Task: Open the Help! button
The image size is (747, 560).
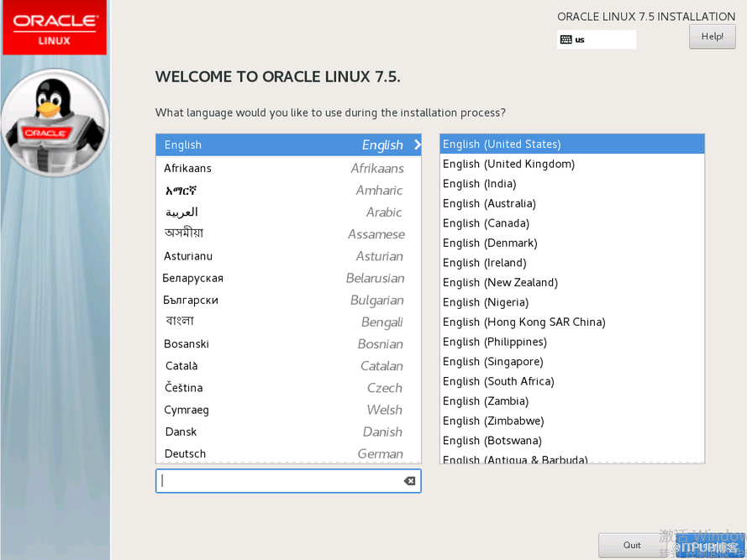Action: coord(713,37)
